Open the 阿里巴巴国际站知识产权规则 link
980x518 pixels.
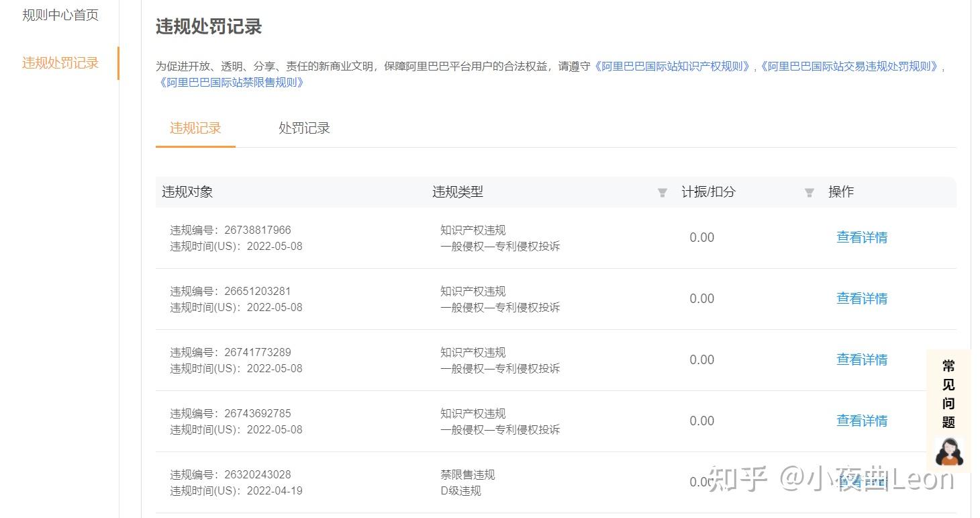673,67
